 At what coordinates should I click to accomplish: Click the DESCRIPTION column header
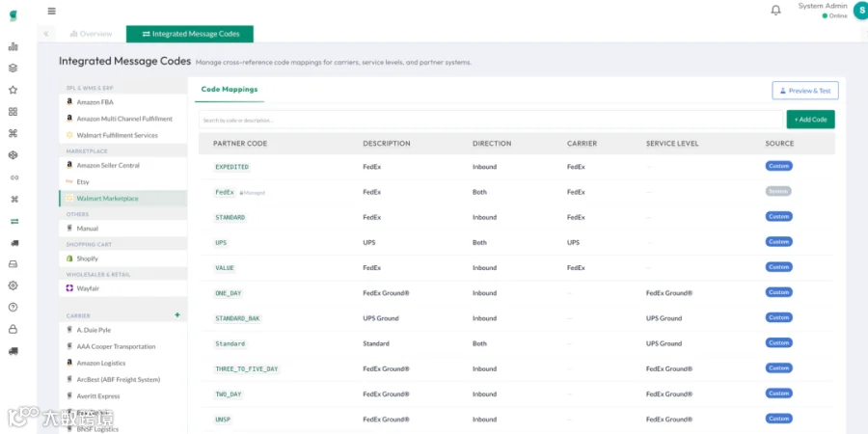click(387, 144)
